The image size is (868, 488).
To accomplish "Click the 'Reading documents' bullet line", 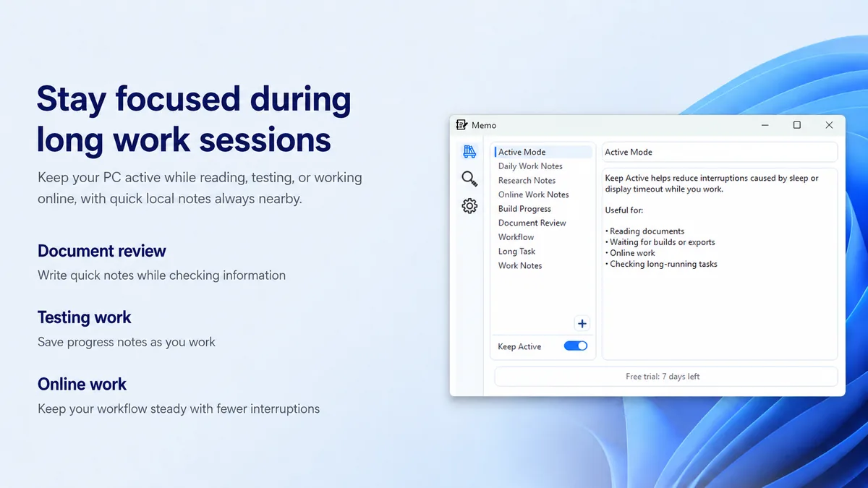I will (644, 231).
